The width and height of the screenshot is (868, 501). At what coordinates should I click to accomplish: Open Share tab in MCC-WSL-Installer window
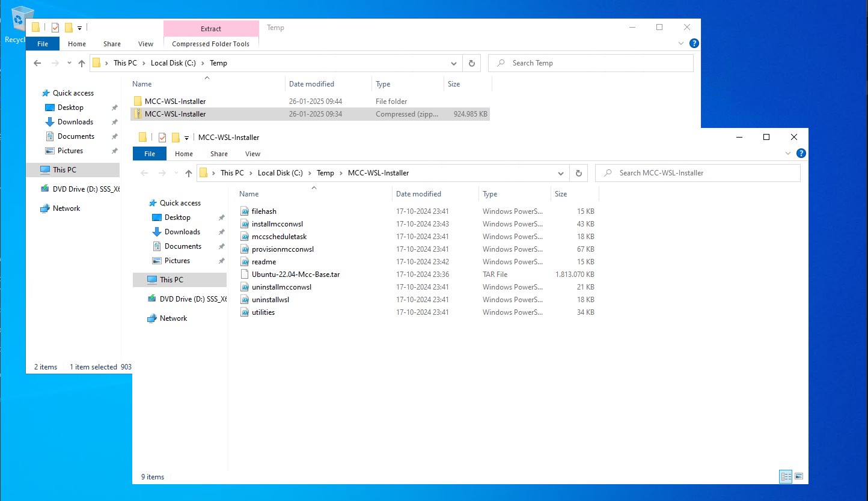coord(219,154)
